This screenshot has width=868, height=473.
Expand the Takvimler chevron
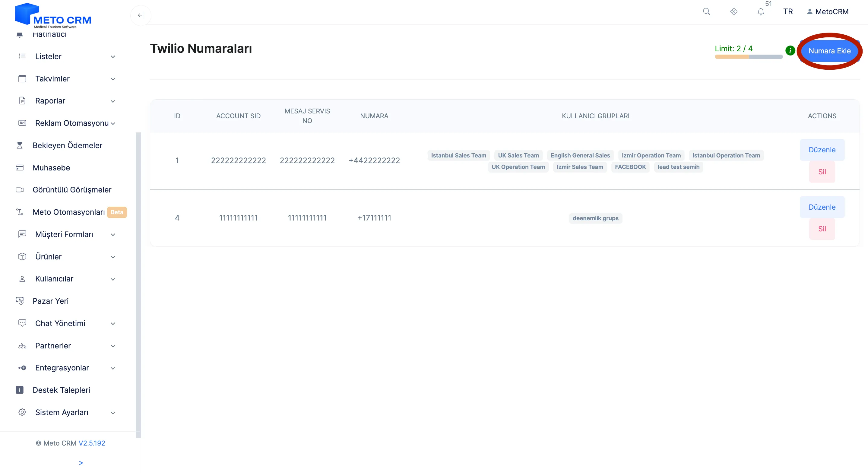click(x=113, y=79)
